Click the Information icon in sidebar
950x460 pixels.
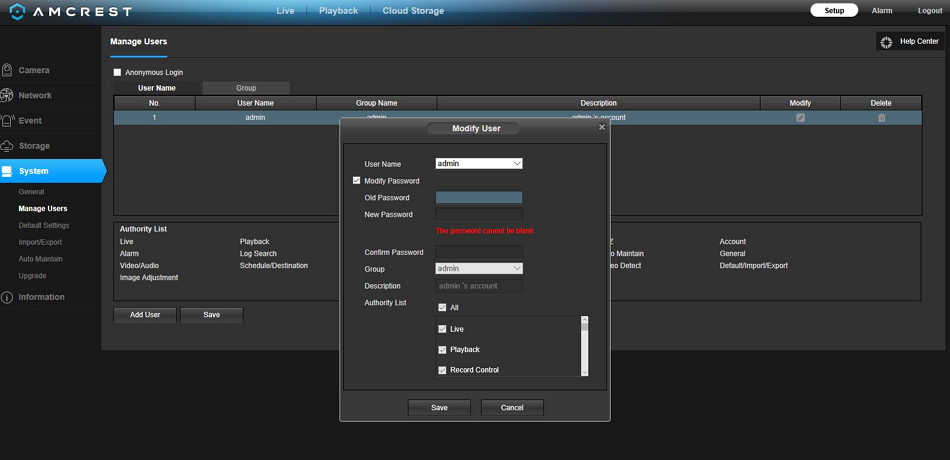[x=8, y=297]
